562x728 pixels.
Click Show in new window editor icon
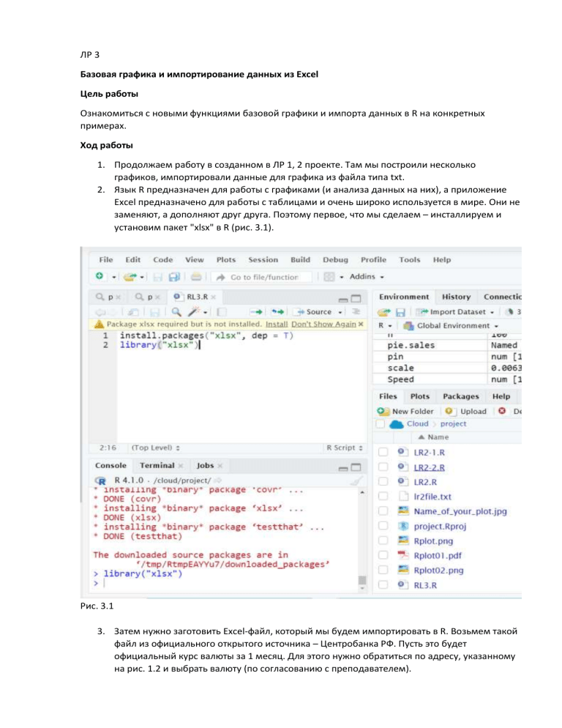(133, 312)
